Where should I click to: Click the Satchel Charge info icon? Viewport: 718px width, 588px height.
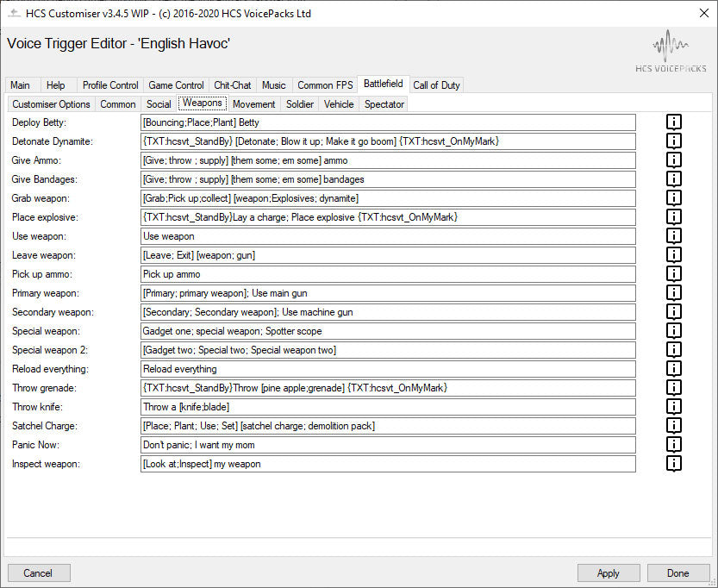coord(674,426)
